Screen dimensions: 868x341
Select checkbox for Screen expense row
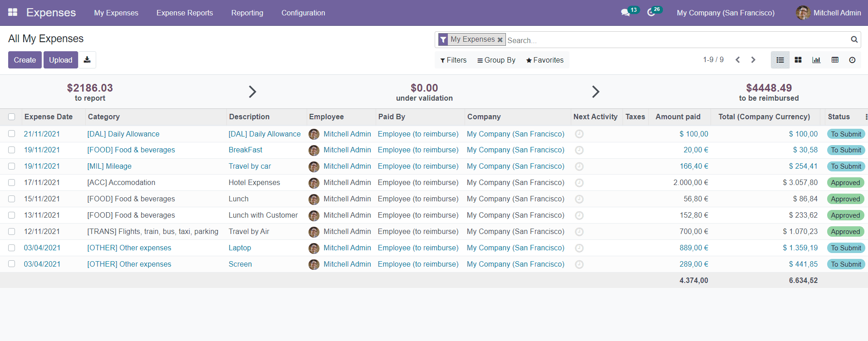[12, 264]
